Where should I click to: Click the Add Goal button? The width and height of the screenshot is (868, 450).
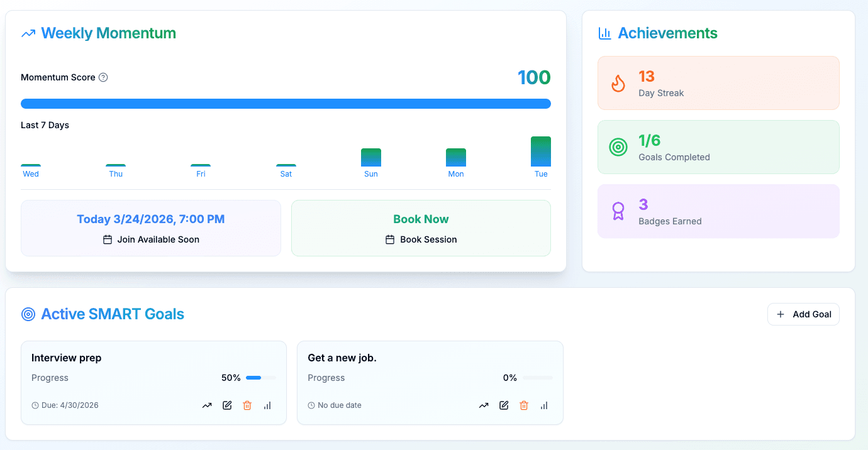[803, 314]
